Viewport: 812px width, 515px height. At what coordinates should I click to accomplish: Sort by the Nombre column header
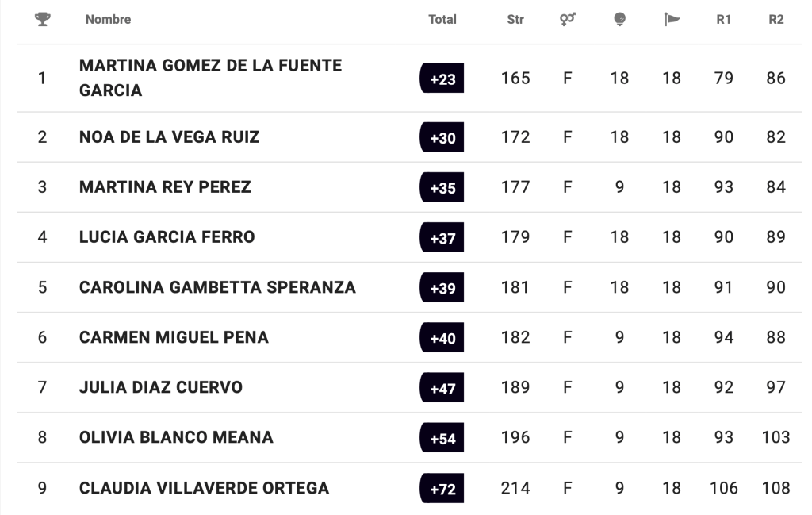click(x=108, y=19)
